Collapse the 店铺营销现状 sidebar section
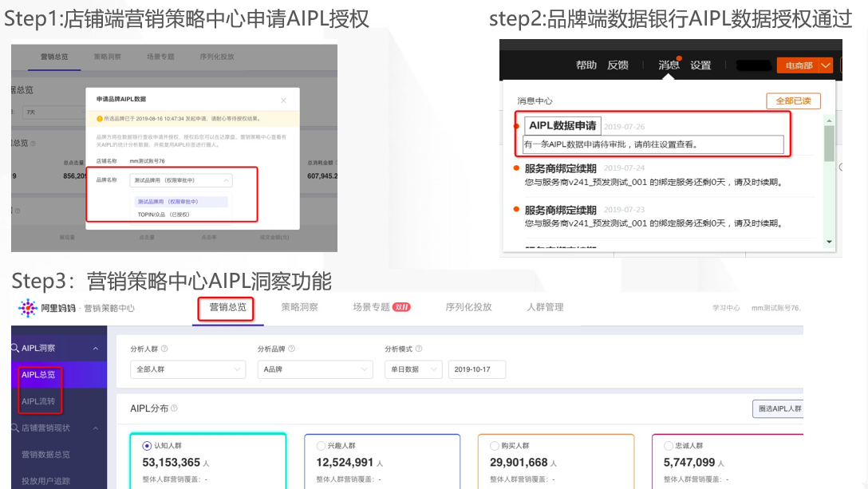 pyautogui.click(x=95, y=428)
